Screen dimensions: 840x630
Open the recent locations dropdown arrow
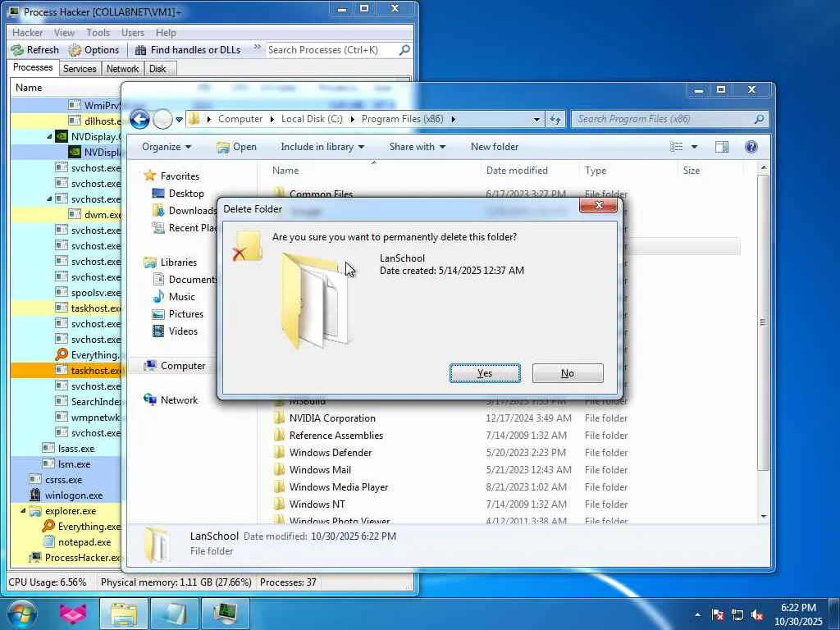tap(179, 120)
